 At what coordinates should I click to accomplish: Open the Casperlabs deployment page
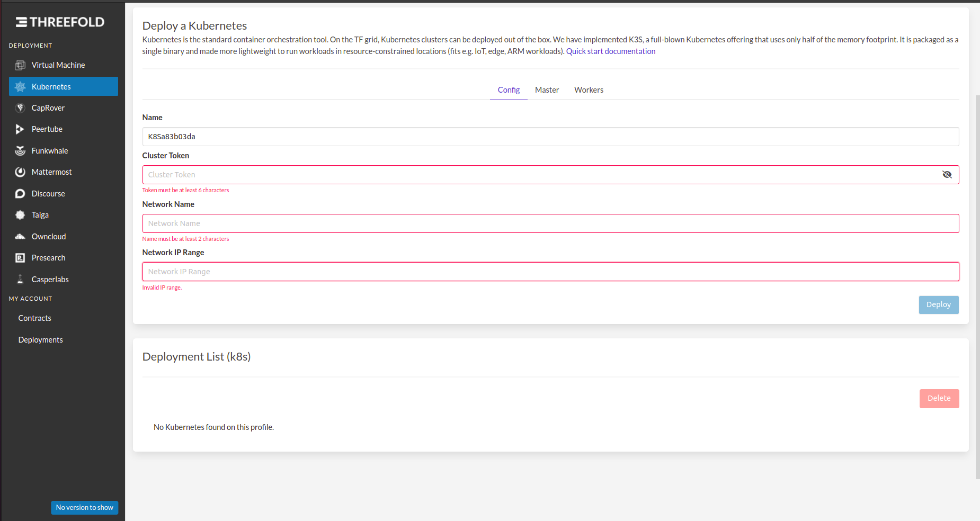tap(50, 279)
